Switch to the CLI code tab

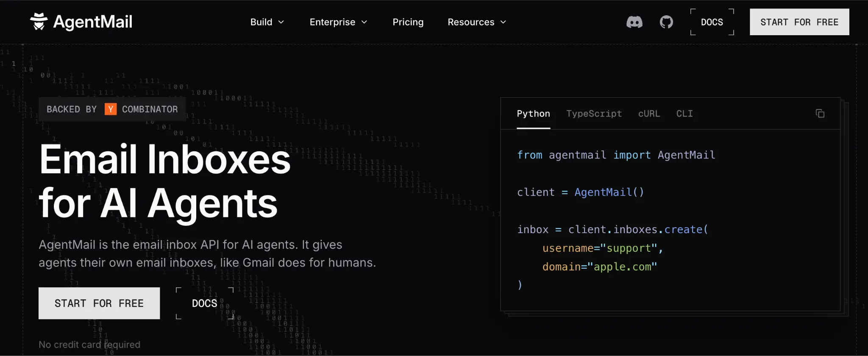(684, 114)
